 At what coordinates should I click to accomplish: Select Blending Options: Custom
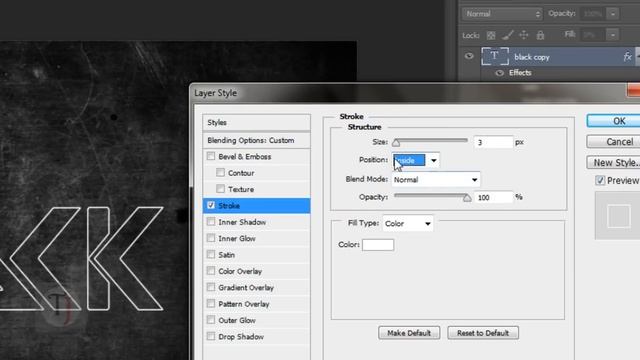click(256, 140)
